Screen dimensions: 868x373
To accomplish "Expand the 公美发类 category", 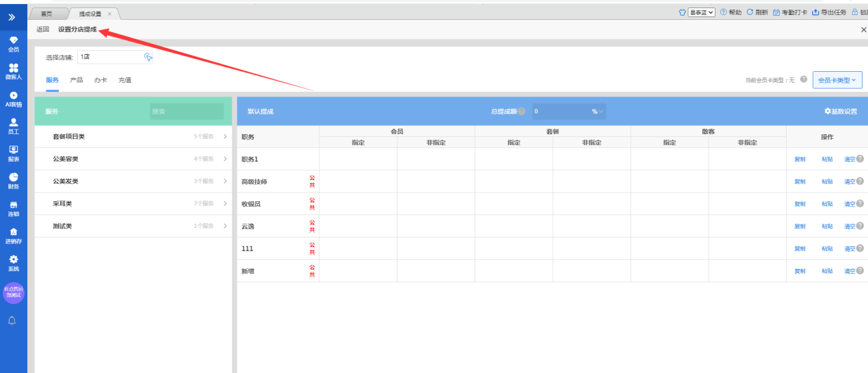I will point(133,181).
